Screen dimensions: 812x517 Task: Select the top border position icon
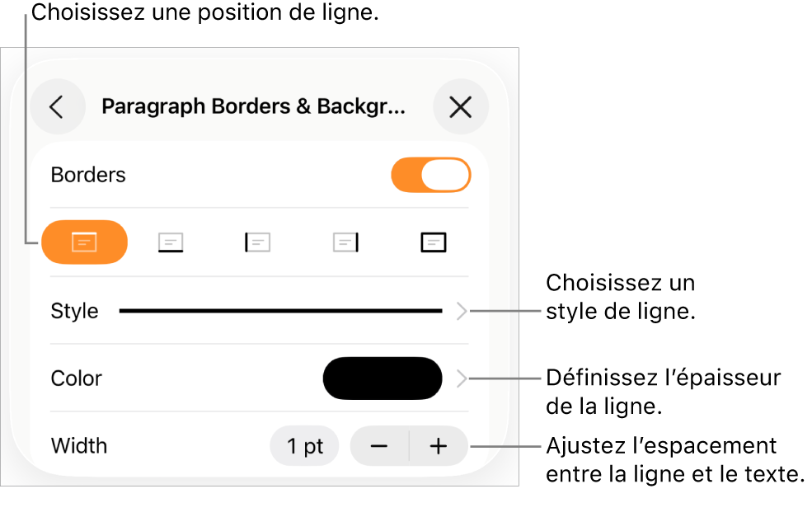[84, 242]
